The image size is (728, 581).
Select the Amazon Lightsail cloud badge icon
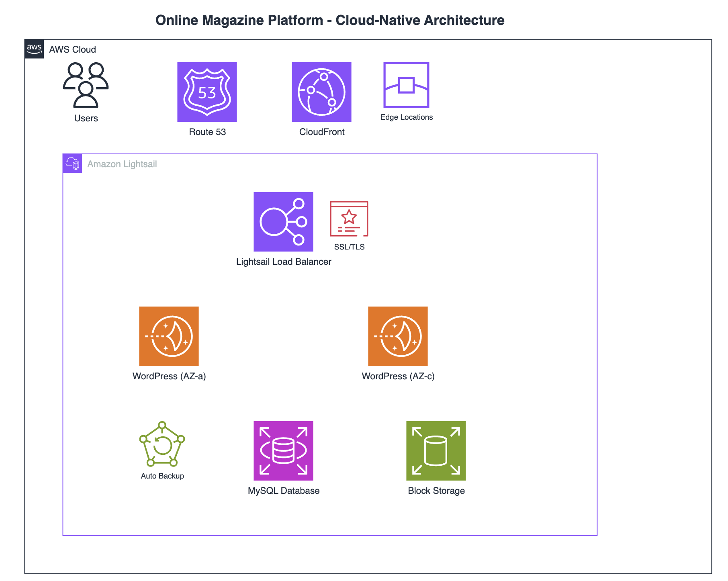[72, 164]
